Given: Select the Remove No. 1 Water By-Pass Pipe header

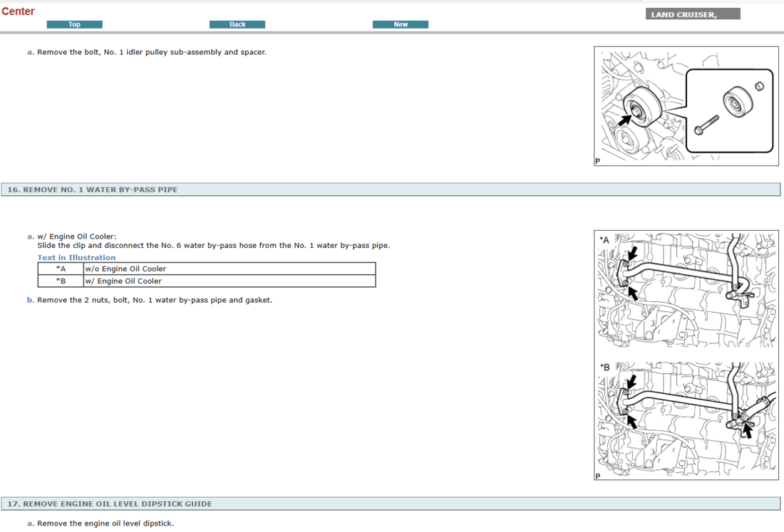Looking at the screenshot, I should [x=93, y=189].
